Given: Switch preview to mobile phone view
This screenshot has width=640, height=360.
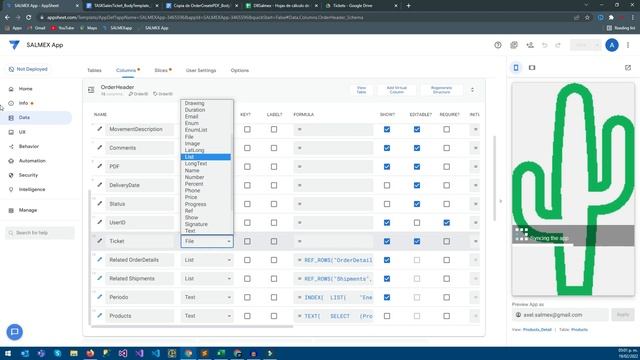Looking at the screenshot, I should tap(516, 68).
